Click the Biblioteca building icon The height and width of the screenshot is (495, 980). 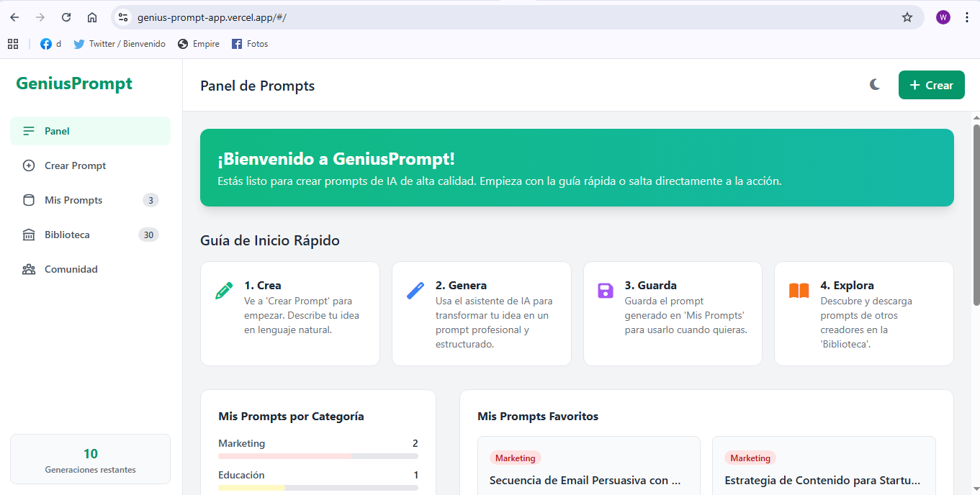click(x=29, y=235)
